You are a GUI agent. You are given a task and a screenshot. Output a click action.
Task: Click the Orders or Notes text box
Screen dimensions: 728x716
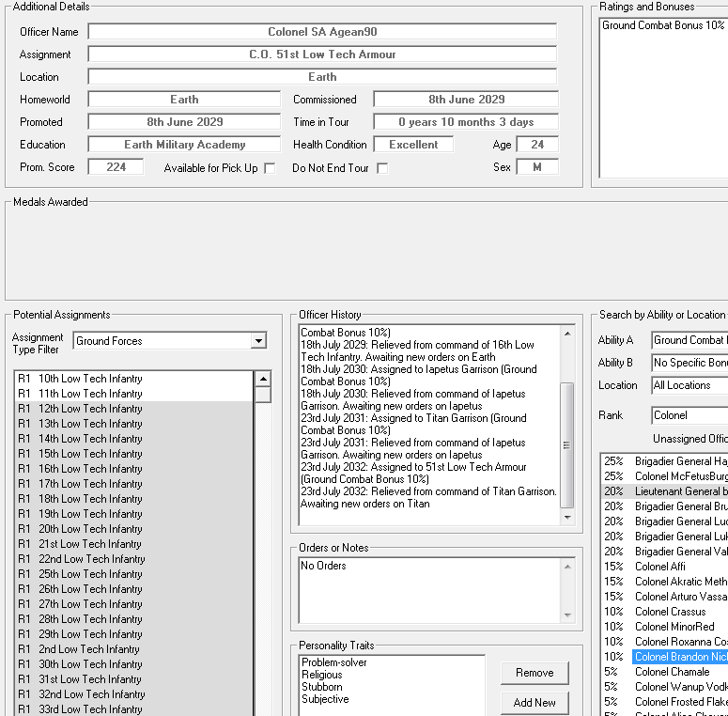click(x=430, y=591)
